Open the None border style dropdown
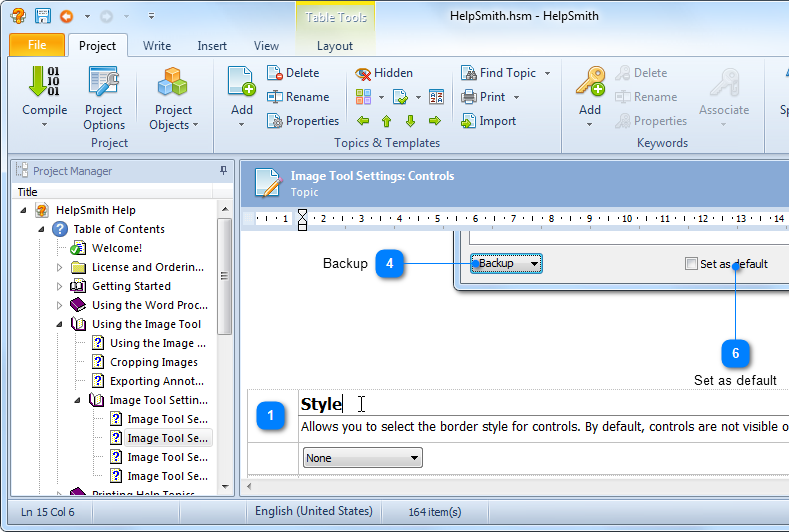This screenshot has width=789, height=532. tap(362, 458)
